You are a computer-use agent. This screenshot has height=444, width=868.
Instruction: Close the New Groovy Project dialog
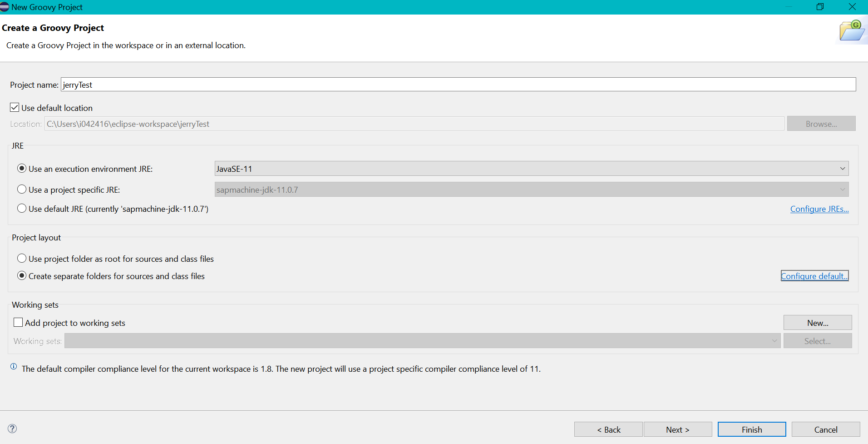pyautogui.click(x=852, y=7)
